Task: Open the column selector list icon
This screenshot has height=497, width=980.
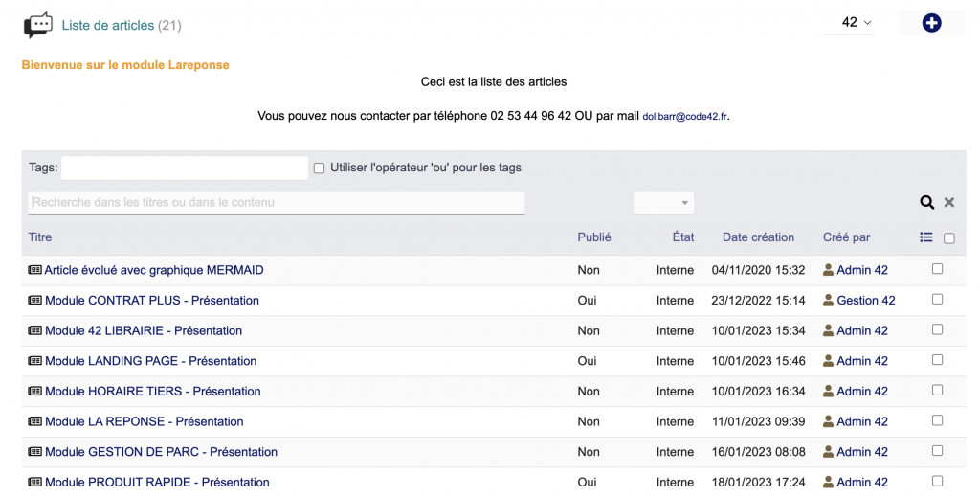Action: 925,237
